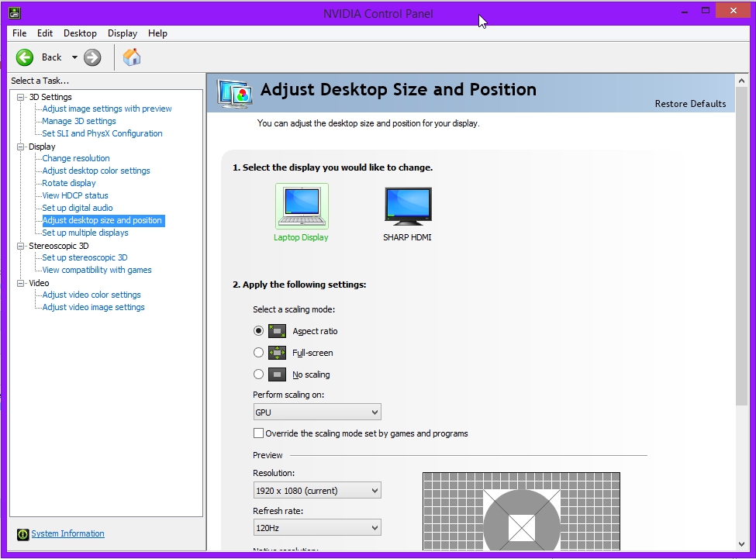Screen dimensions: 756x559
Task: Select Set up digital audio task
Action: 77,209
